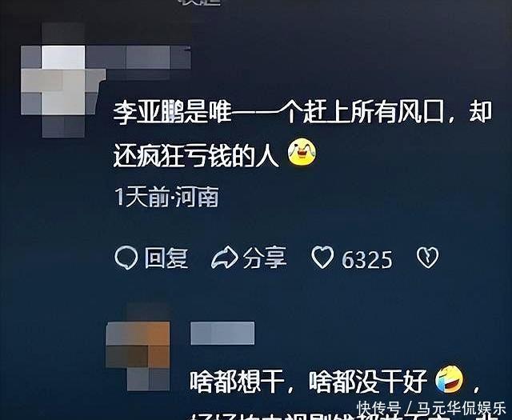This screenshot has width=512, height=420.
Task: Click second commenter's blurred username
Action: 222,333
